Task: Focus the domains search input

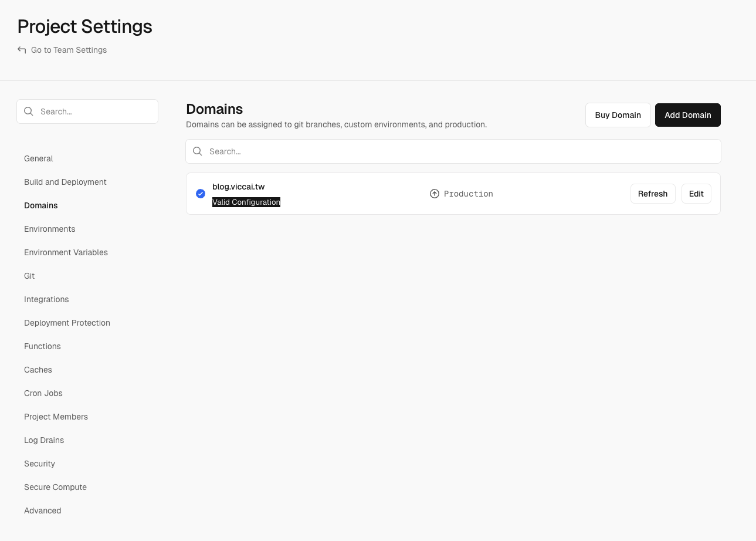Action: point(457,151)
